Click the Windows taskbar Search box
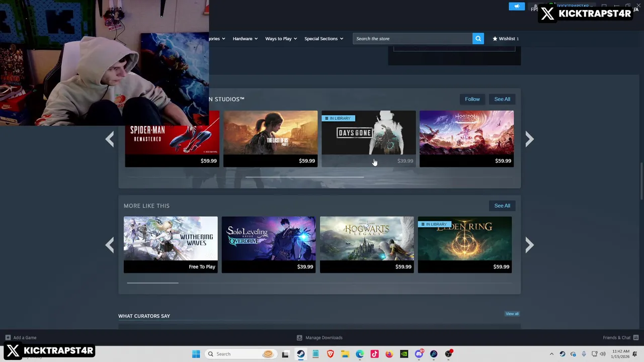Screen dimensions: 644x362 tap(240, 354)
